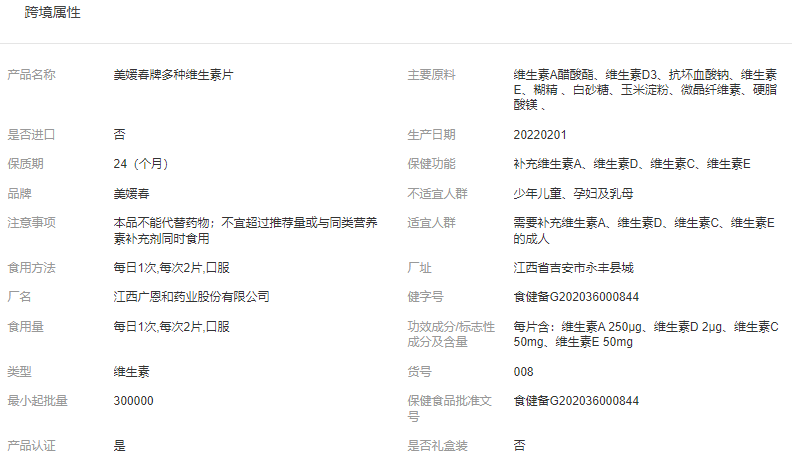Select the ingredients text starting with 维生素A醋酸酯
The width and height of the screenshot is (792, 462).
pos(645,90)
